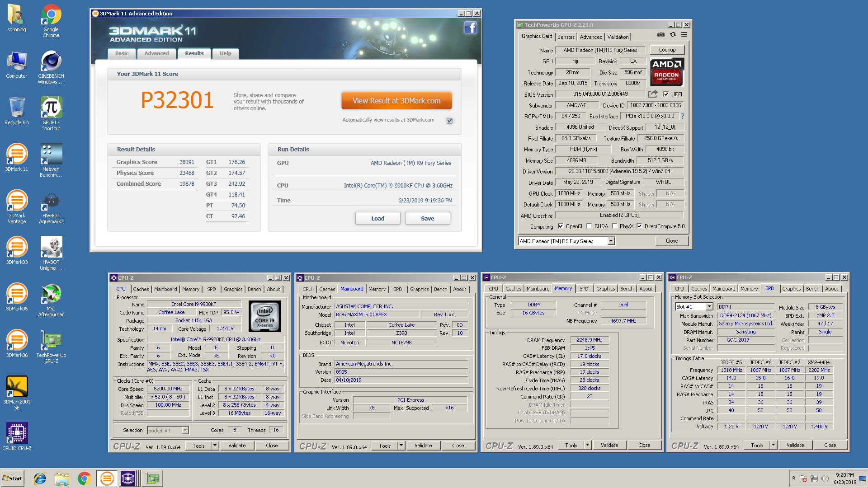
Task: Switch to Sensors tab in GPU-Z
Action: point(566,37)
